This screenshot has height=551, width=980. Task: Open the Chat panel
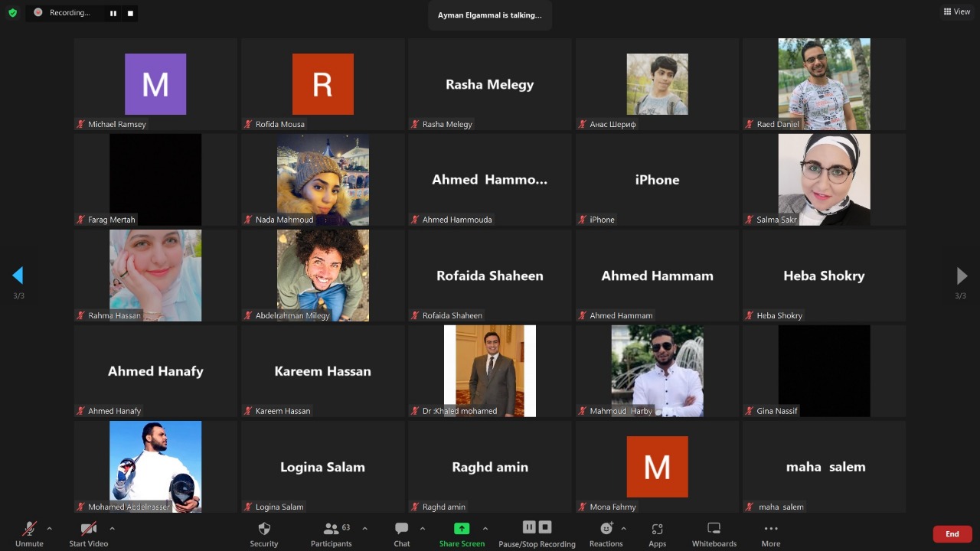pyautogui.click(x=401, y=533)
